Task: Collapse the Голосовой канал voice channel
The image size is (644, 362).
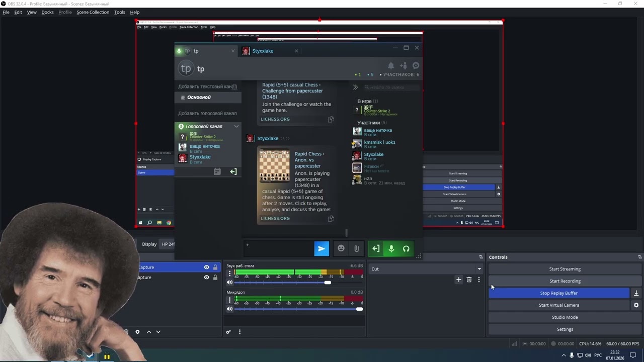Action: 236,126
